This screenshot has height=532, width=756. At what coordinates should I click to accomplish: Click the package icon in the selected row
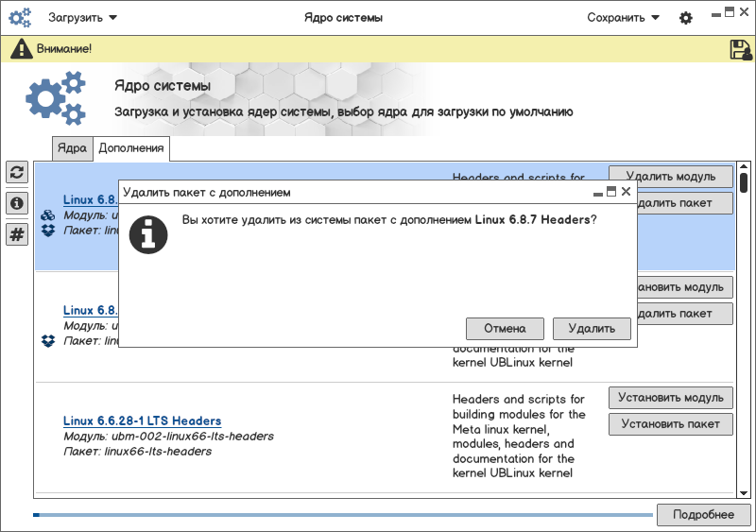pyautogui.click(x=48, y=231)
